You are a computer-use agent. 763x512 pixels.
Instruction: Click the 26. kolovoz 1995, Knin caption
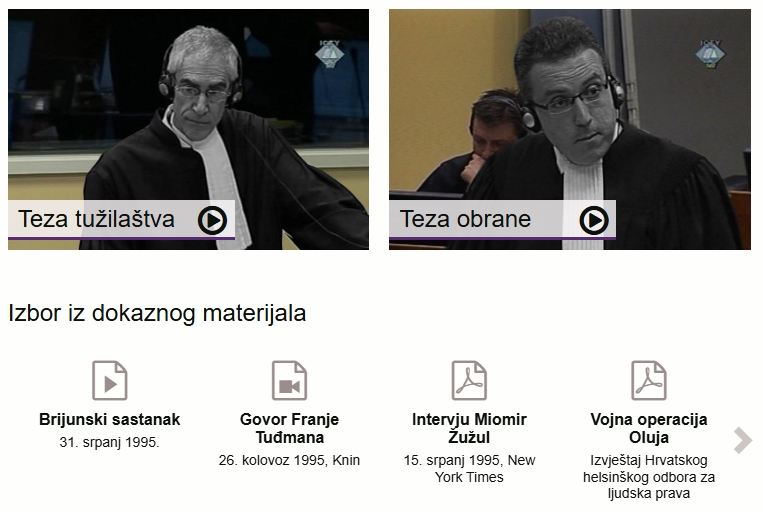(x=290, y=460)
